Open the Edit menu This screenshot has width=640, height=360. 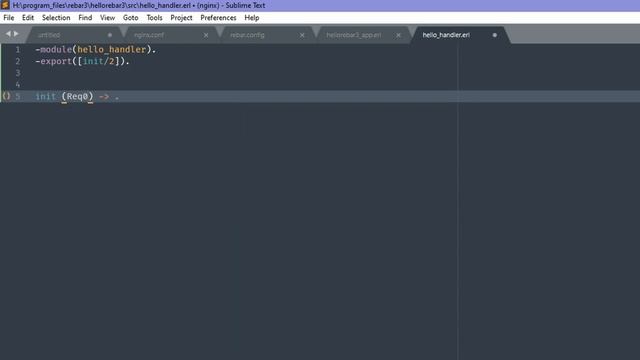28,18
